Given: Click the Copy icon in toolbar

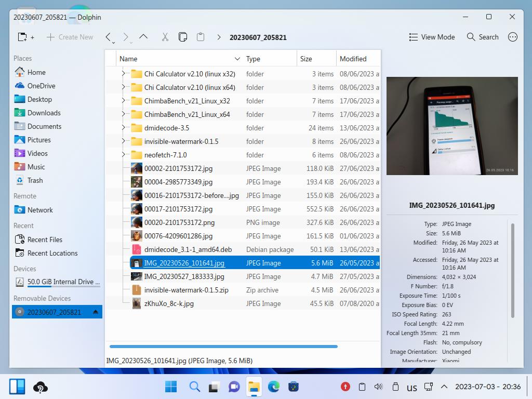Looking at the screenshot, I should point(183,37).
